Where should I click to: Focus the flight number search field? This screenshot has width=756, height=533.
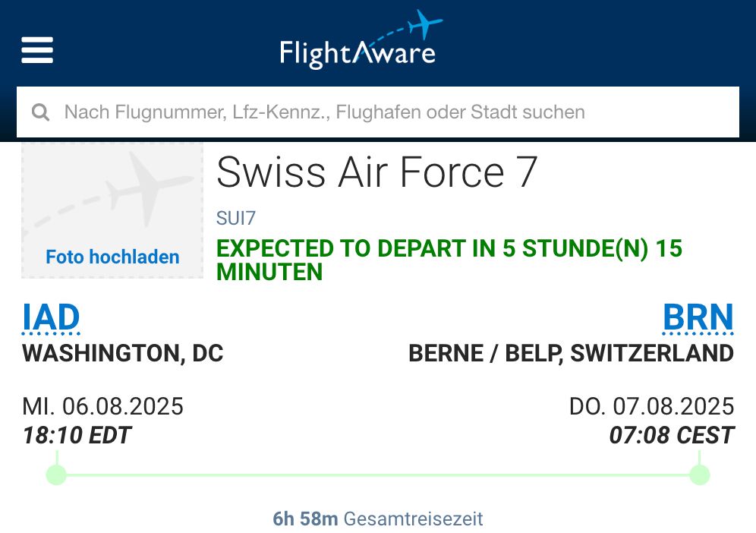tap(377, 112)
